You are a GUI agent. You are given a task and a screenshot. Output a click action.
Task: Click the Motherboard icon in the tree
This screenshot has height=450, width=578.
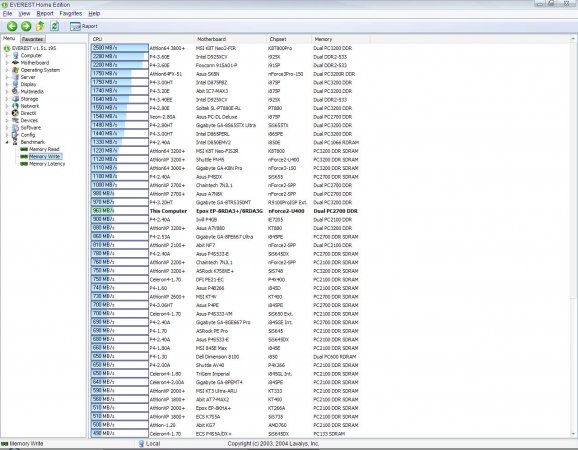point(15,63)
